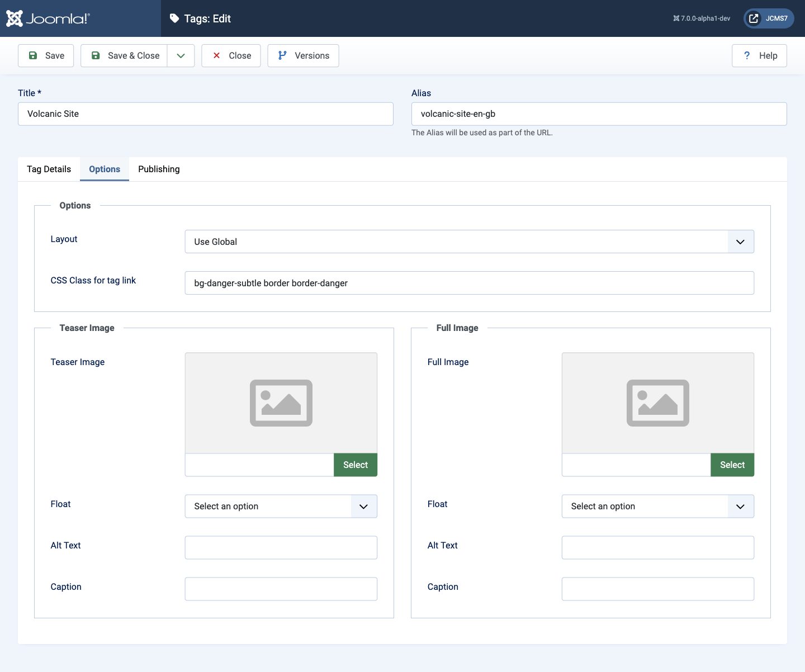805x672 pixels.
Task: Click the Full Image placeholder preview
Action: coord(658,403)
